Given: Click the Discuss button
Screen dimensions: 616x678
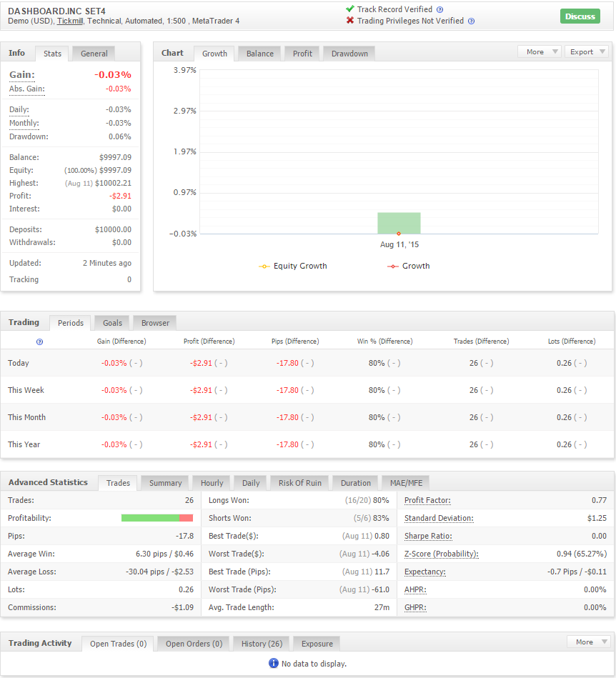Looking at the screenshot, I should [x=580, y=16].
